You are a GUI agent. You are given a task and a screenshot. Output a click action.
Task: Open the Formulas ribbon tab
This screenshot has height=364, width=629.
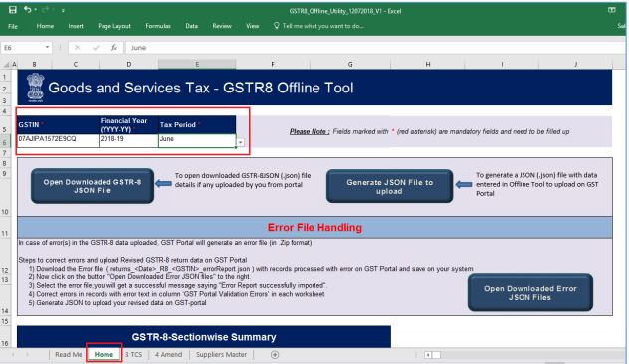pos(158,26)
